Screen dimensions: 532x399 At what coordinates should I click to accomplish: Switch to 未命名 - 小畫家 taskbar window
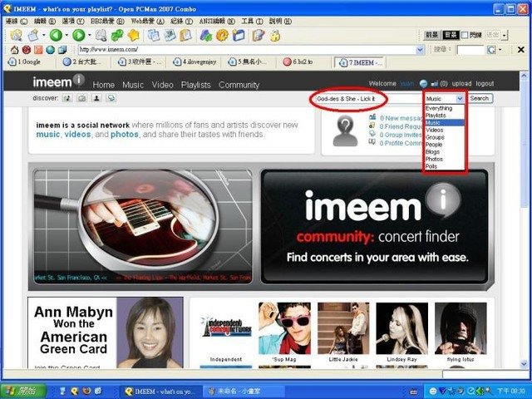(244, 392)
